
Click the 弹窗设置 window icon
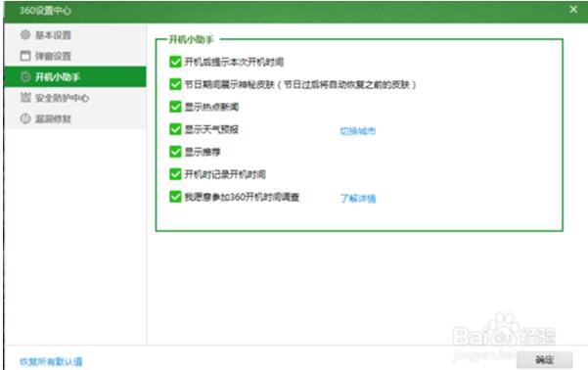click(x=25, y=56)
